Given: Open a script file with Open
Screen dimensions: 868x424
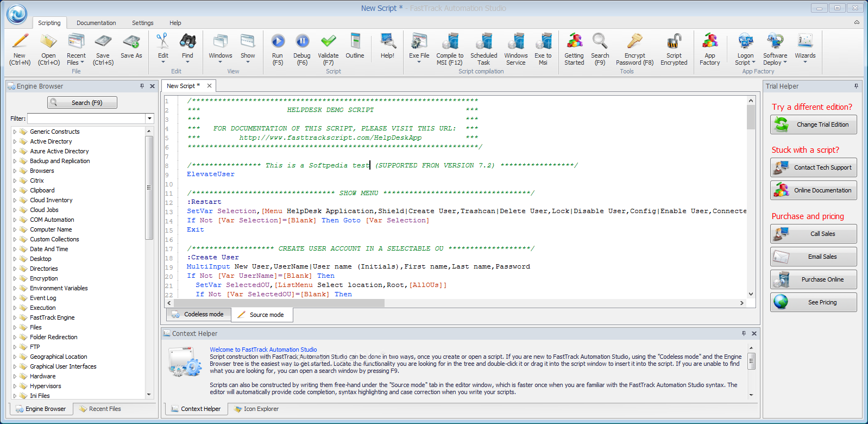Looking at the screenshot, I should pos(49,49).
